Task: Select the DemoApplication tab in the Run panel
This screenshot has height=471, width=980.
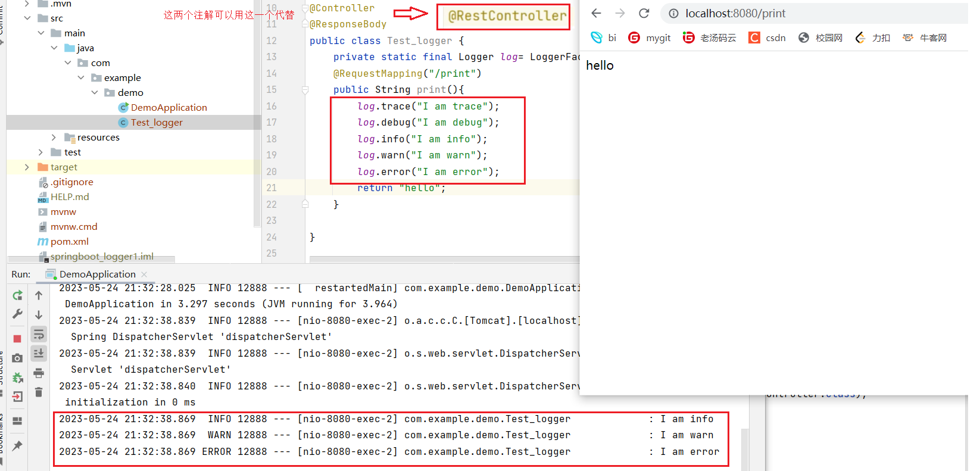Action: pos(97,275)
